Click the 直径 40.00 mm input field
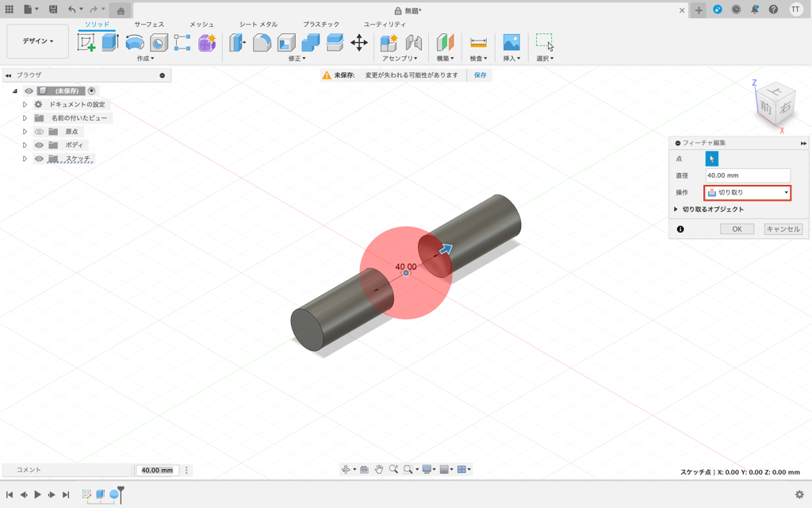The width and height of the screenshot is (812, 508). click(748, 175)
